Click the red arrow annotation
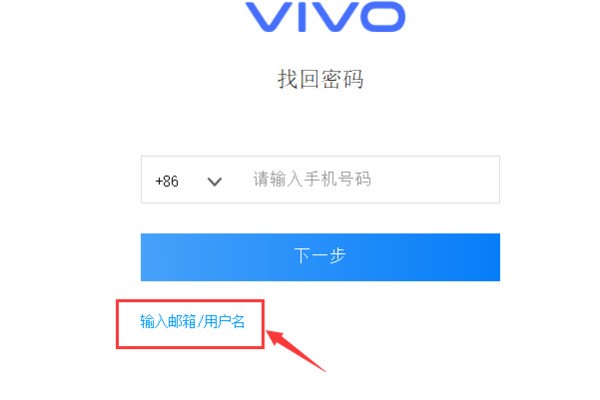600x400 pixels. pos(295,350)
